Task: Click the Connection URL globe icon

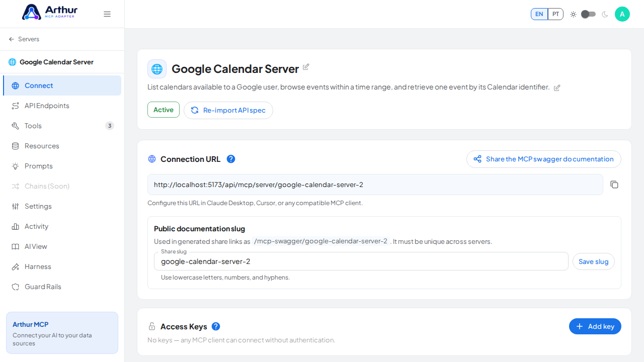Action: 152,159
